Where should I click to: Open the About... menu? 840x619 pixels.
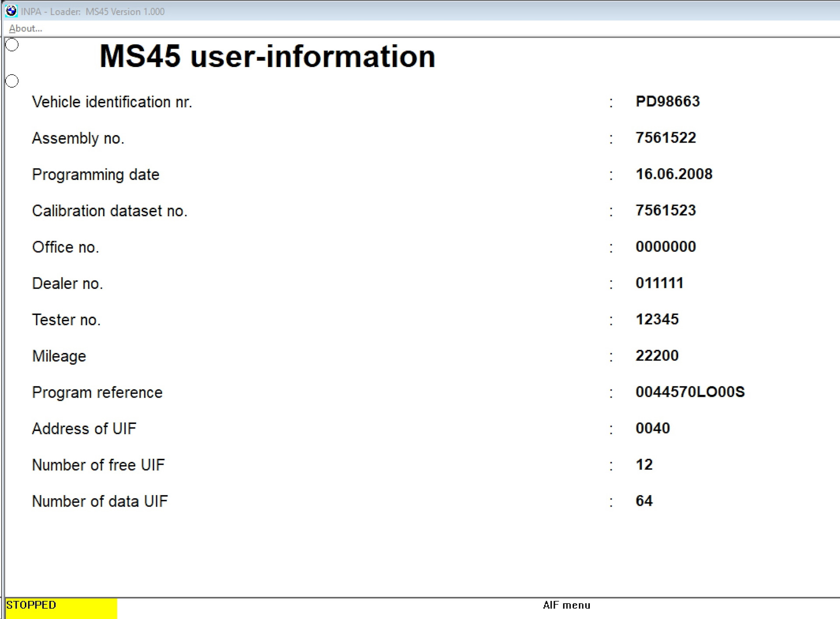point(25,28)
